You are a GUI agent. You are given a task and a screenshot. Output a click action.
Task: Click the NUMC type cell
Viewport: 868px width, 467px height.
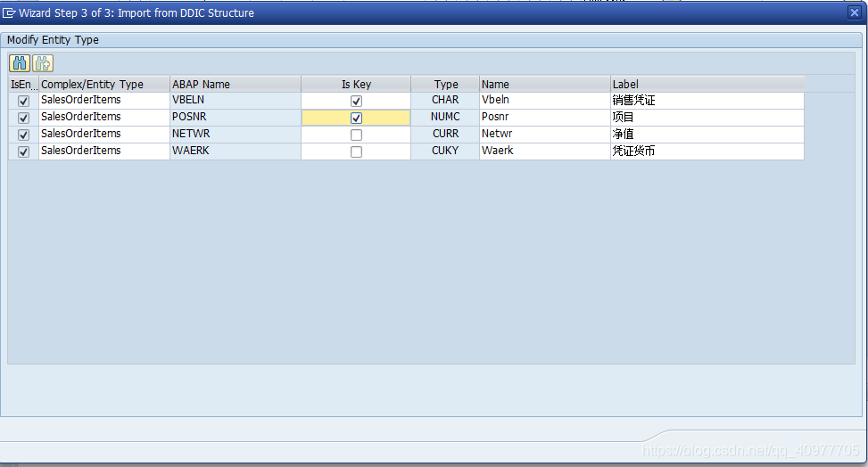(445, 118)
